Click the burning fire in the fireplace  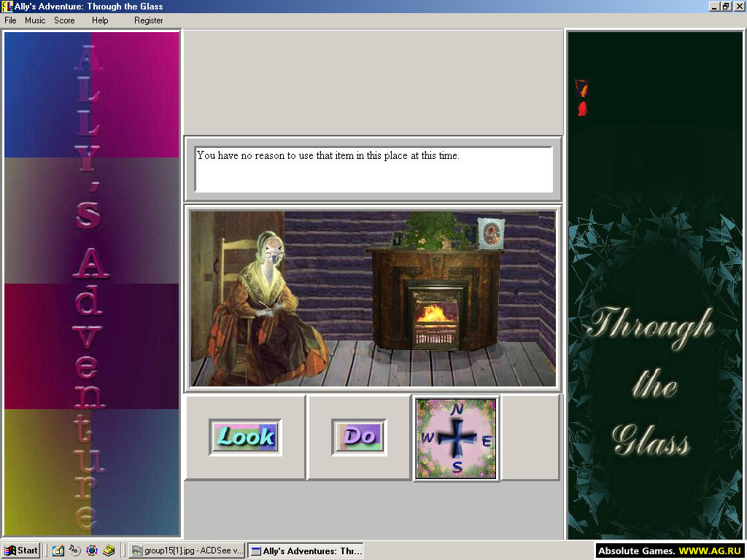433,314
